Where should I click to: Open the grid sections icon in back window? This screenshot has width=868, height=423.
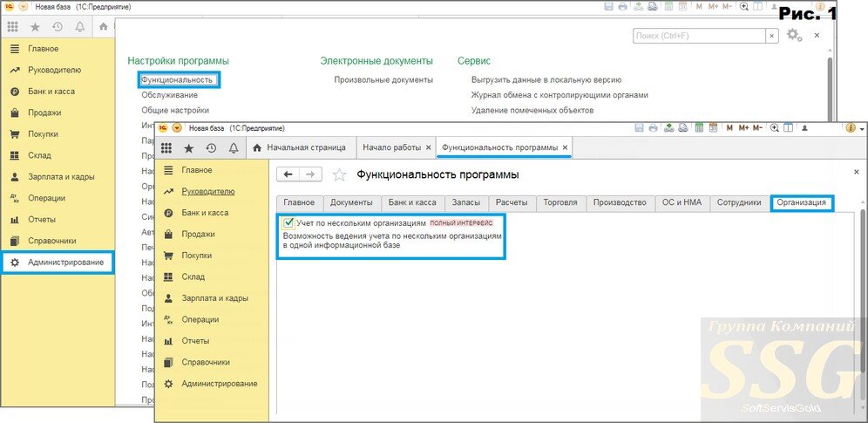coord(13,26)
